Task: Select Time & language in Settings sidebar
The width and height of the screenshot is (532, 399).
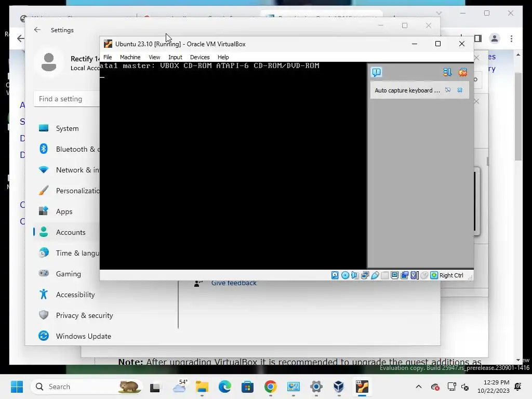Action: click(67, 253)
